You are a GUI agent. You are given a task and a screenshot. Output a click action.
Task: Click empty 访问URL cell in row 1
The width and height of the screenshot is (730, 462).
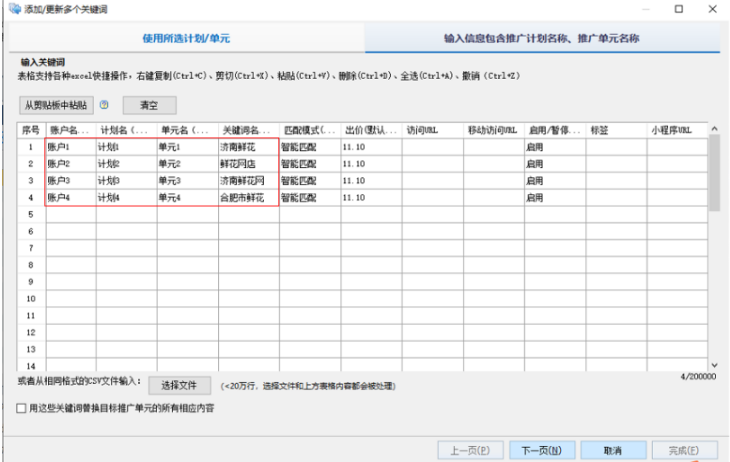pos(433,147)
